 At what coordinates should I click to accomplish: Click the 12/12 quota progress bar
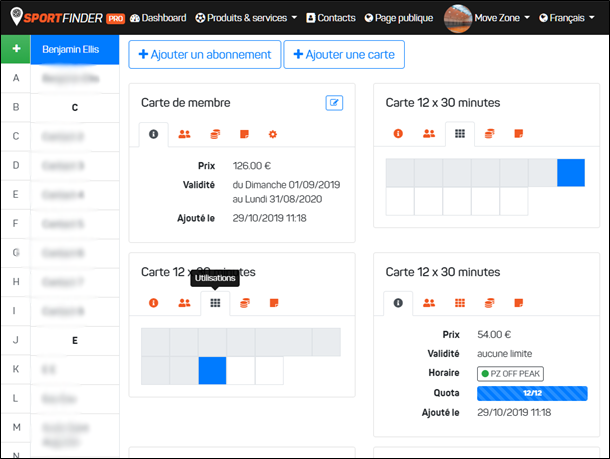click(531, 393)
